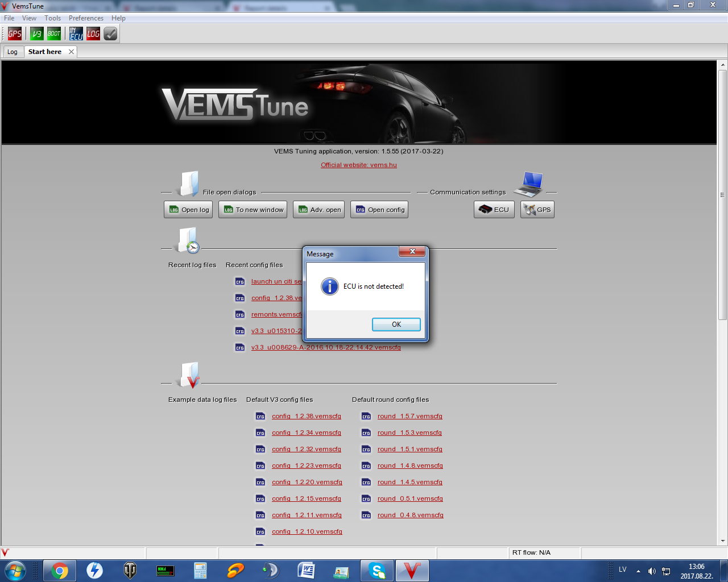
Task: Click the GPS status toolbar icon
Action: point(15,34)
